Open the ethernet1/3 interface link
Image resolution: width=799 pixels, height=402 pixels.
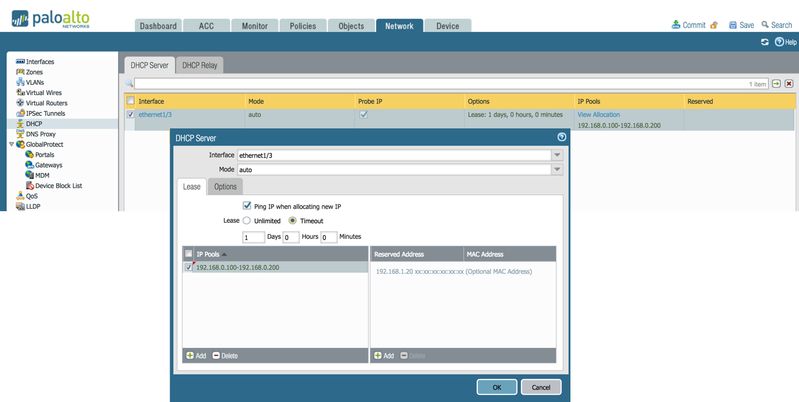pos(155,115)
